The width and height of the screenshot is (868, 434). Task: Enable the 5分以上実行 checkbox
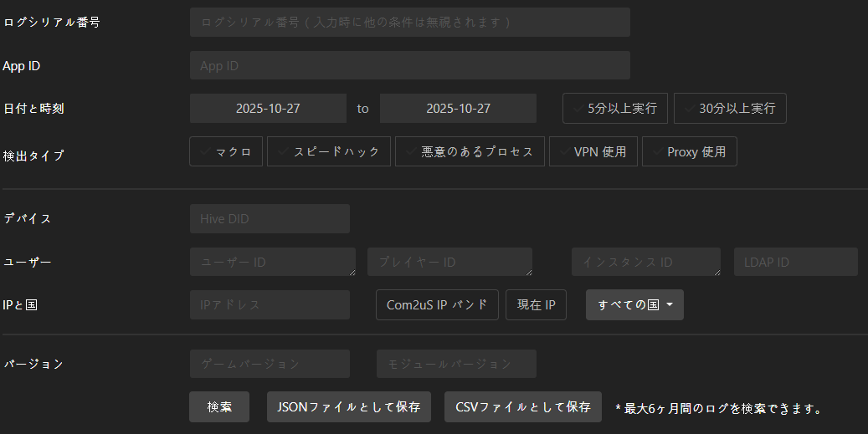tap(615, 109)
